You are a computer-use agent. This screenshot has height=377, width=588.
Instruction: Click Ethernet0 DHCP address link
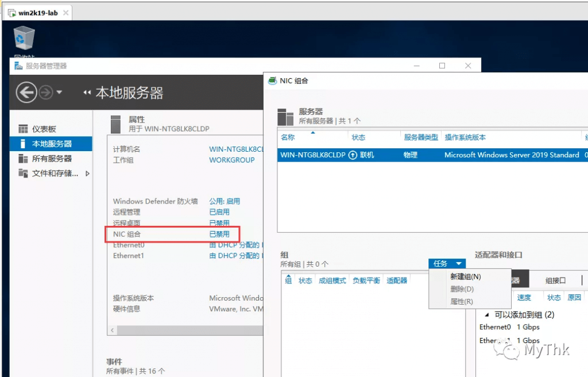click(x=236, y=245)
